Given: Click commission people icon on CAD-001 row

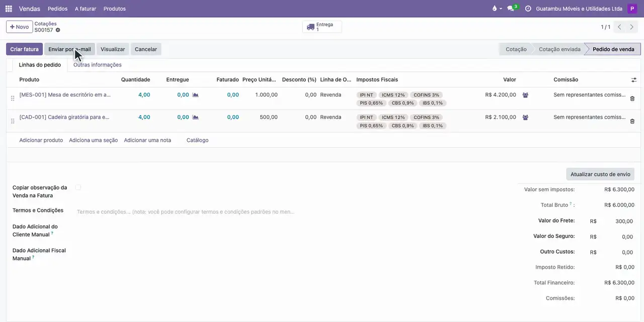Looking at the screenshot, I should [x=525, y=118].
